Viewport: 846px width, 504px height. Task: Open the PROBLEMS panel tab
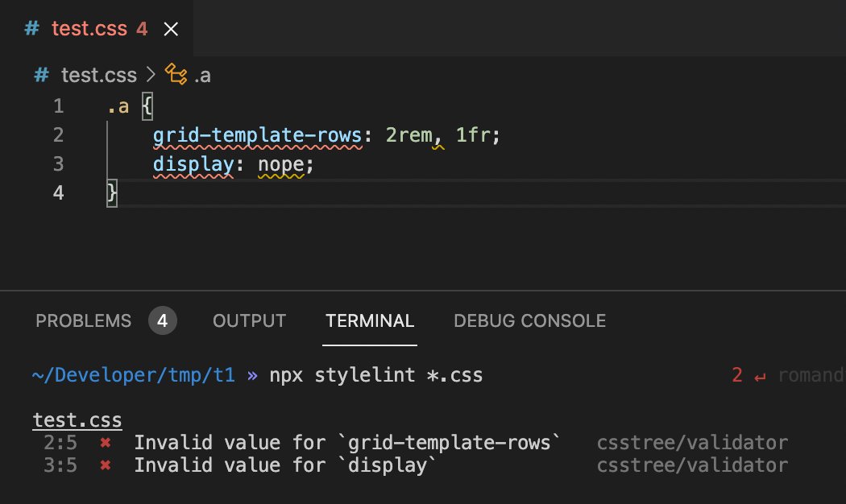click(84, 320)
